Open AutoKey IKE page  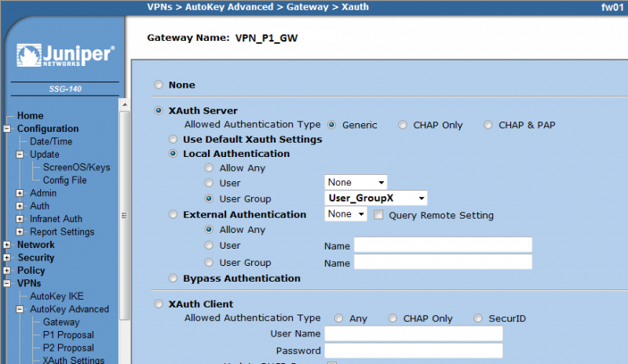[57, 297]
